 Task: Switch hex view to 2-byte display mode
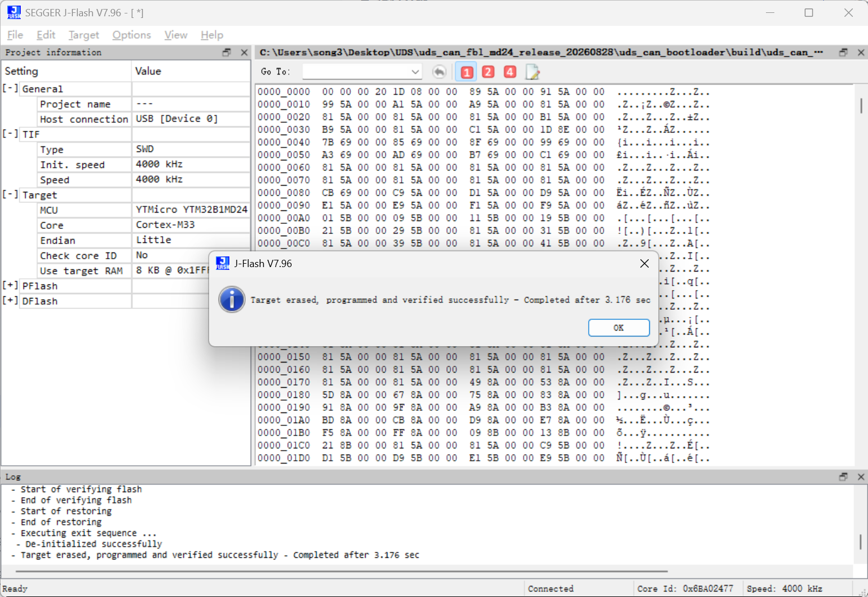[488, 72]
